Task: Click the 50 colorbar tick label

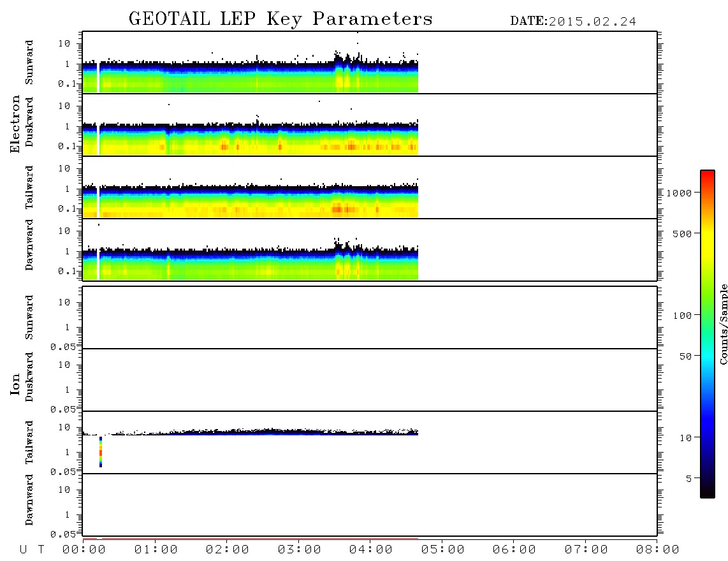Action: [685, 356]
